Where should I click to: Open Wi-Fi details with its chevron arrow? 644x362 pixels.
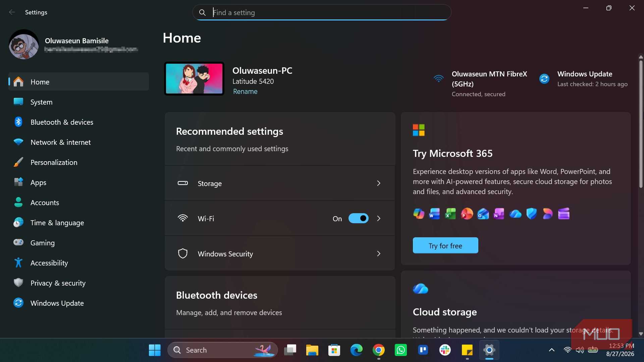coord(379,219)
